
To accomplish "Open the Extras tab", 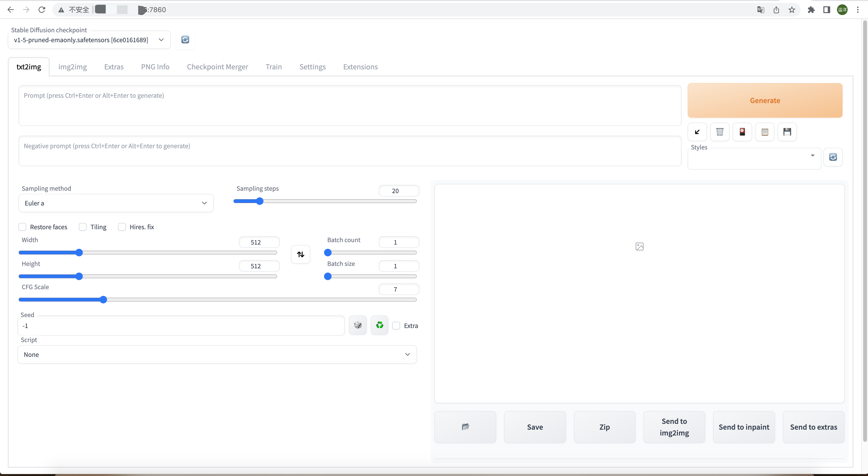I will coord(114,67).
